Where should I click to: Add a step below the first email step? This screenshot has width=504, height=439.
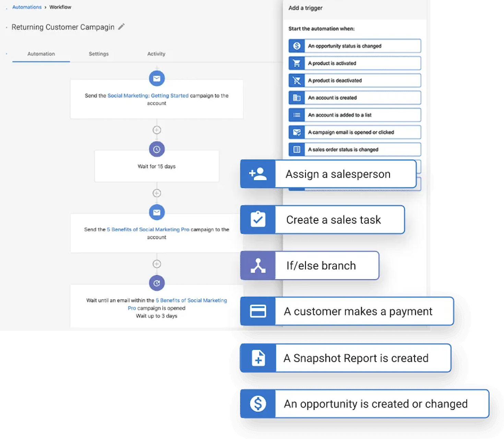tap(157, 130)
